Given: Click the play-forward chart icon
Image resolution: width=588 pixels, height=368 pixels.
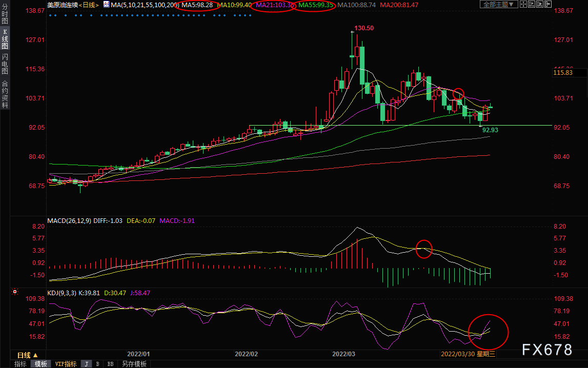Looking at the screenshot, I should (x=540, y=4).
